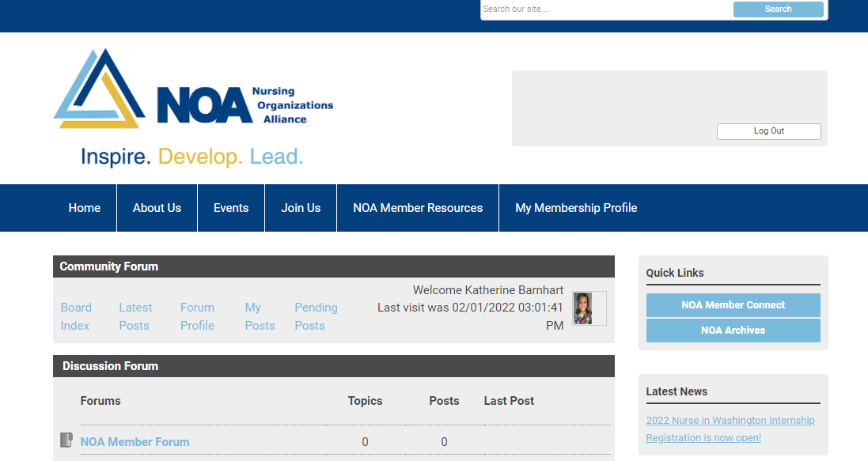Open the NOA Member Forum link
This screenshot has height=461, width=868.
(135, 442)
